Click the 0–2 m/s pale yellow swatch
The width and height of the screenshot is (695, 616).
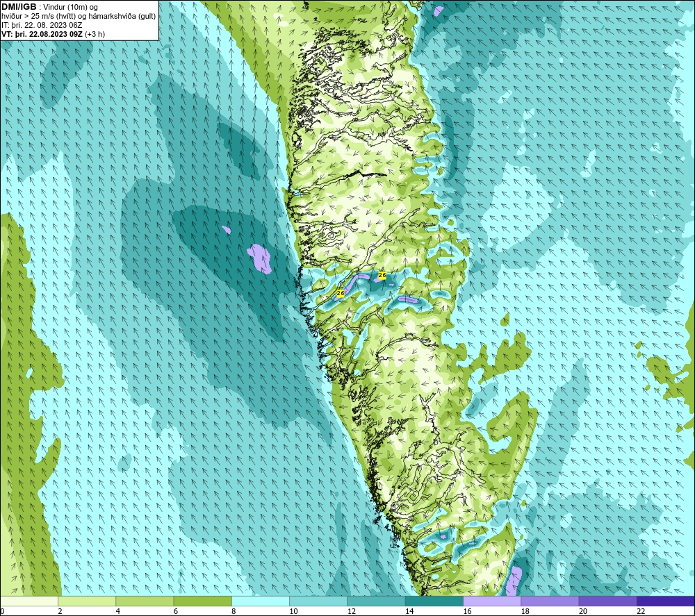pyautogui.click(x=29, y=601)
